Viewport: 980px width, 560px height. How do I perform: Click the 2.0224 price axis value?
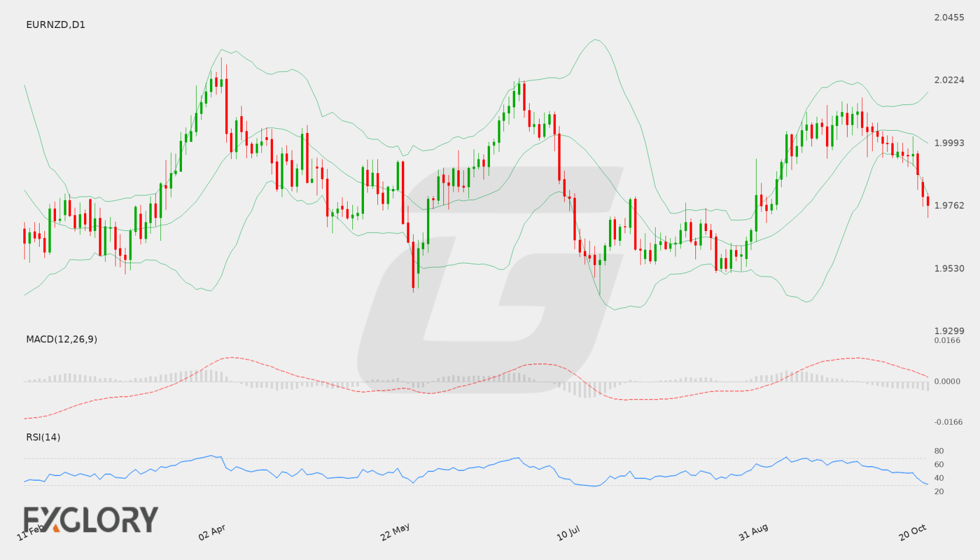(x=949, y=80)
